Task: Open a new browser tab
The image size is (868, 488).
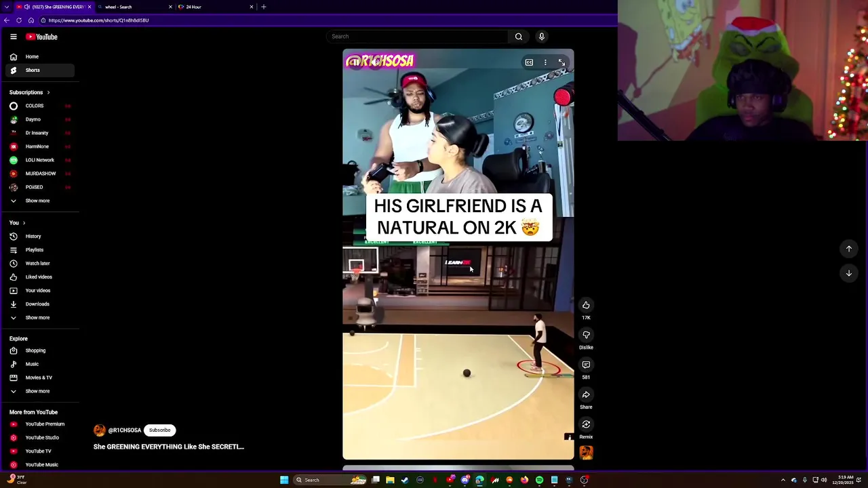Action: [x=263, y=7]
